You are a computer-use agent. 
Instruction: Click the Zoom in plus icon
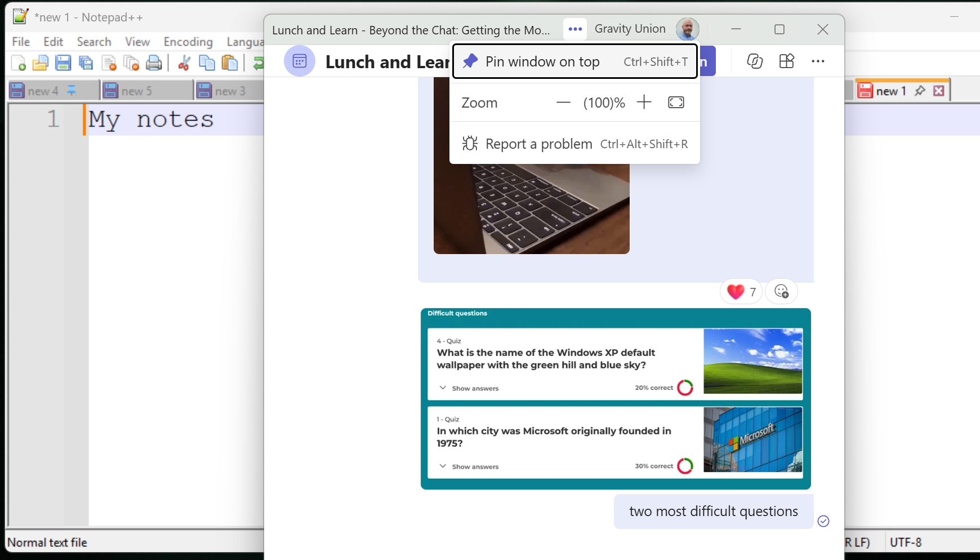pos(644,102)
